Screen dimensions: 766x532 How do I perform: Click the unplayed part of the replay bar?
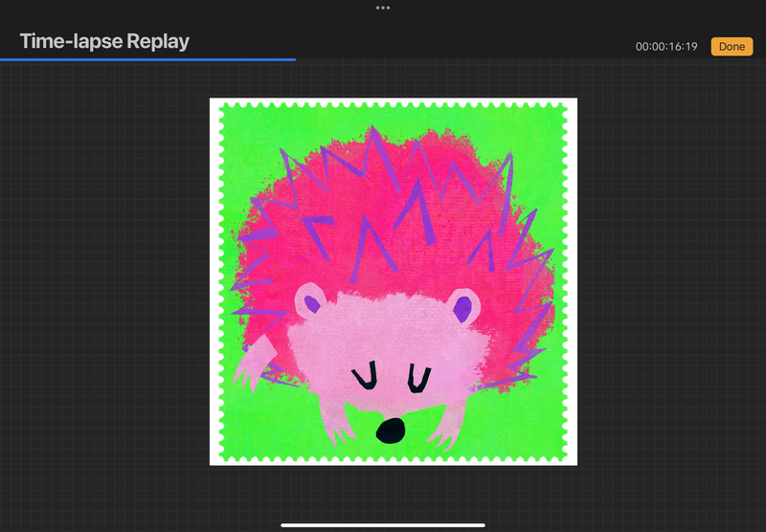(527, 59)
